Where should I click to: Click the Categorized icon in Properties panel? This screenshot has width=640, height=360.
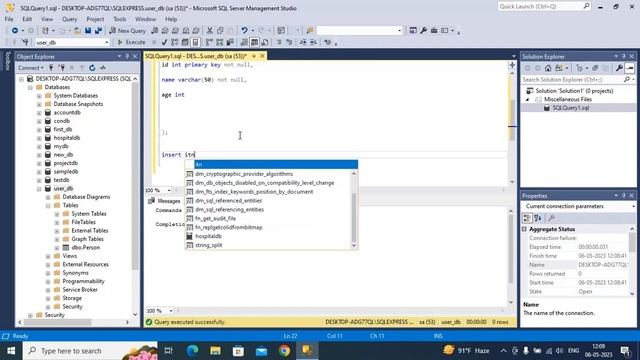[527, 218]
